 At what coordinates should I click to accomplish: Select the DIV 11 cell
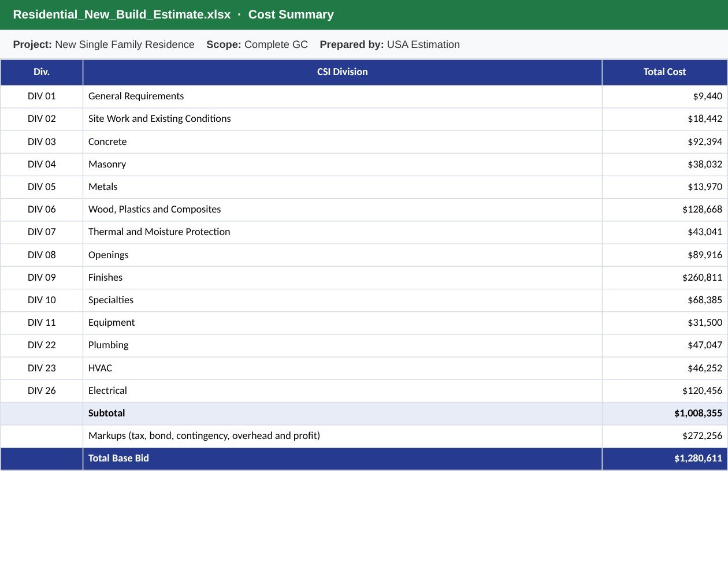pos(42,323)
